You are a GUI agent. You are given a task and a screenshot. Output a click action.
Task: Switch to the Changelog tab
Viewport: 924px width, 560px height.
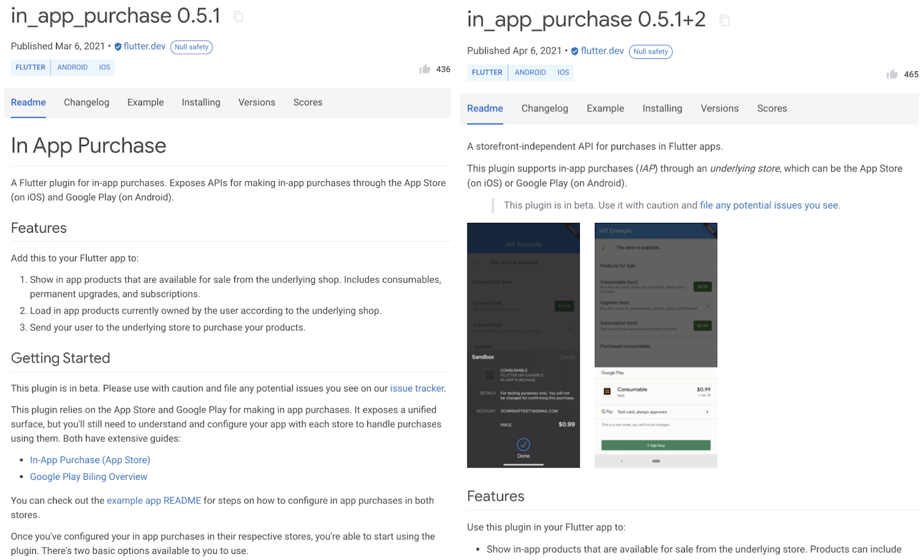tap(86, 102)
